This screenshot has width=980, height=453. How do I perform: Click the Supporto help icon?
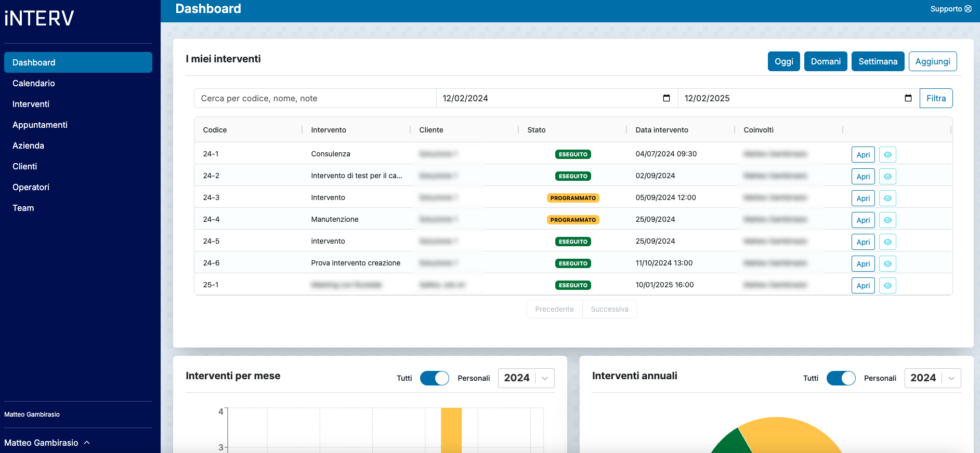[968, 9]
